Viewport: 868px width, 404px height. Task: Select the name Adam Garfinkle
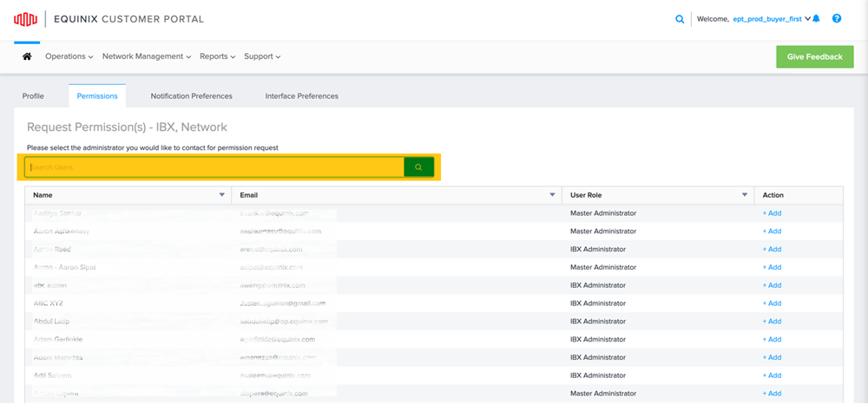click(x=57, y=339)
